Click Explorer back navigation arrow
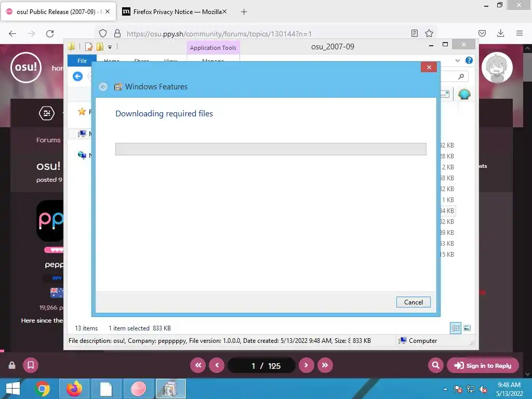The width and height of the screenshot is (532, 399). coord(78,76)
